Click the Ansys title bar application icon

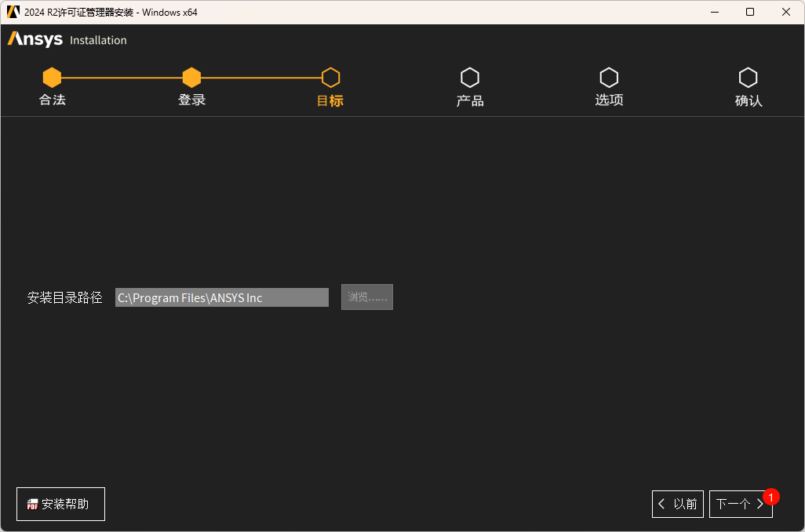point(13,12)
